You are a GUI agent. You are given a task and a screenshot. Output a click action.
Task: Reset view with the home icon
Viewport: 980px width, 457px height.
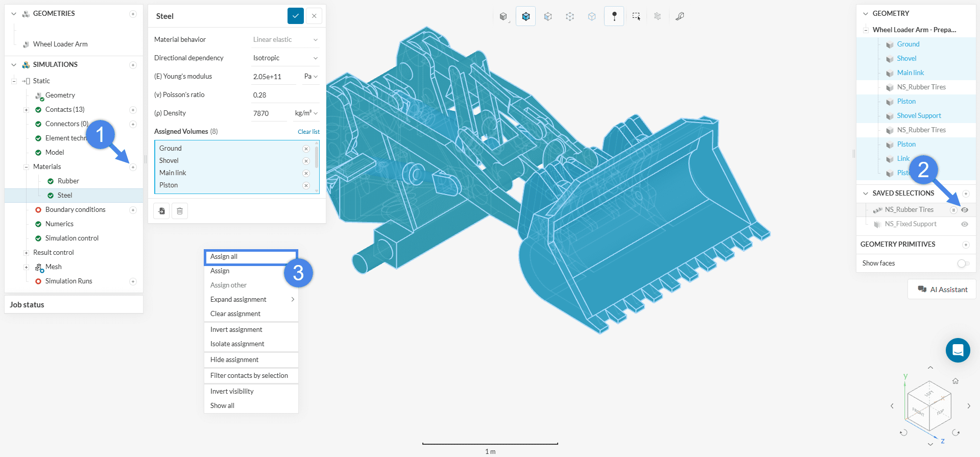tap(955, 381)
